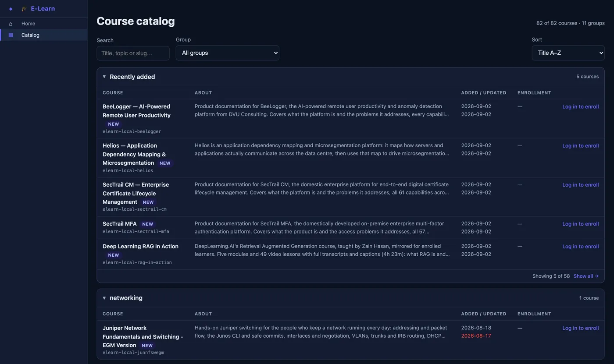The height and width of the screenshot is (364, 614).
Task: Click the Recently added section heading
Action: [132, 77]
